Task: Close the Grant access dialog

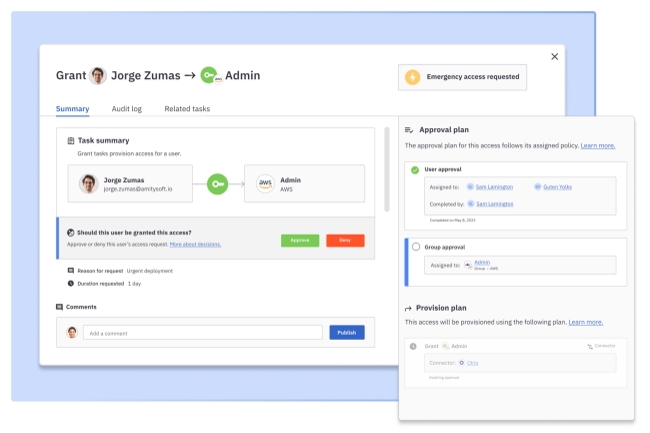Action: [555, 56]
